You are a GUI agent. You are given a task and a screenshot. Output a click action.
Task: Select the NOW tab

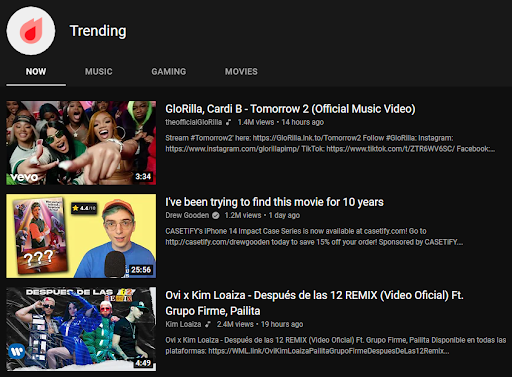(36, 72)
